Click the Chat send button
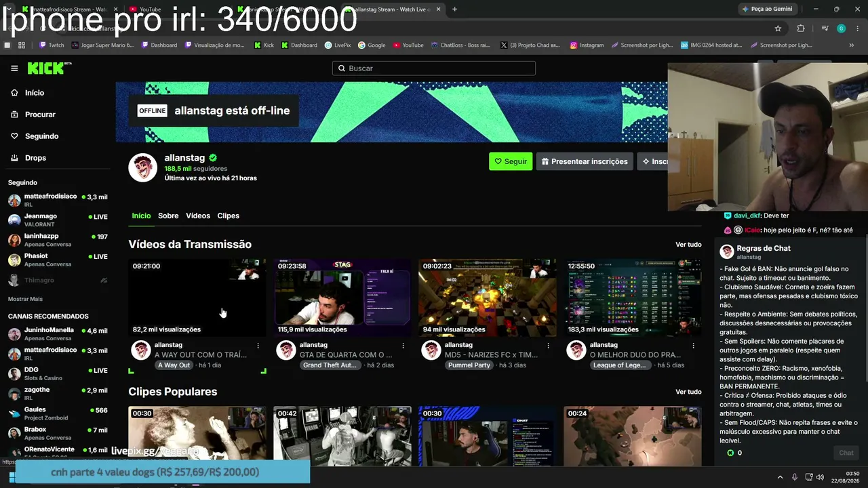The width and height of the screenshot is (868, 488). click(x=846, y=453)
